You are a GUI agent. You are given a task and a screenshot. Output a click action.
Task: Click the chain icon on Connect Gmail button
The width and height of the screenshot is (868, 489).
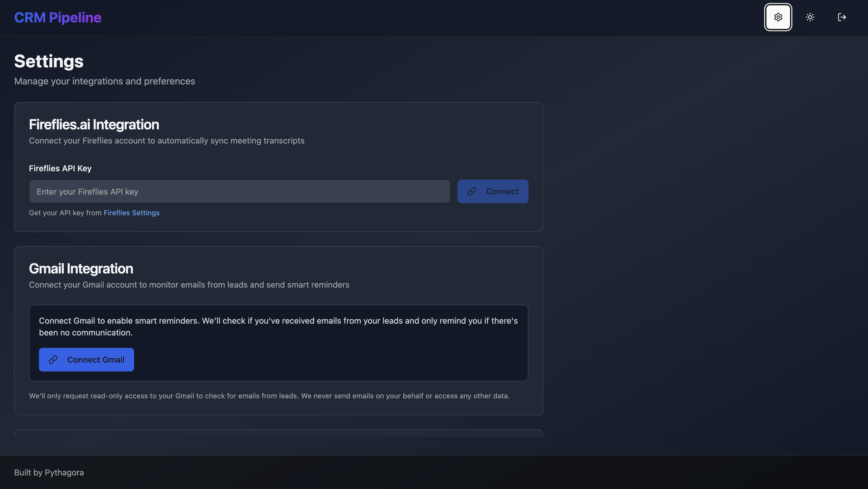(x=53, y=360)
